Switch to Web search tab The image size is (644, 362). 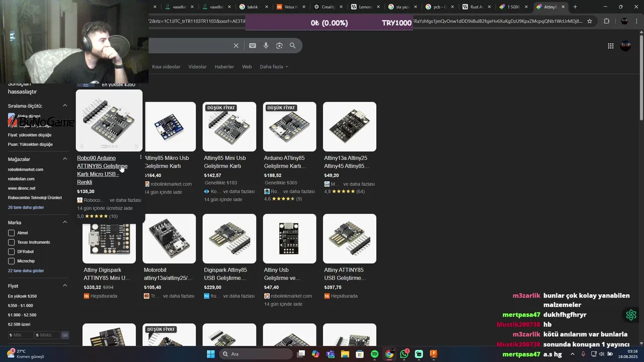pos(247,67)
